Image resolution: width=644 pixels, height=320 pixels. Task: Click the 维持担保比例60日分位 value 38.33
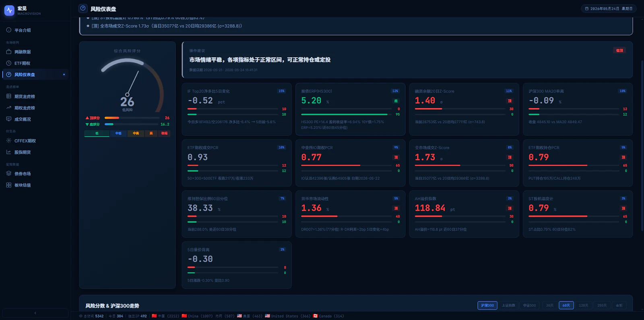(x=200, y=208)
